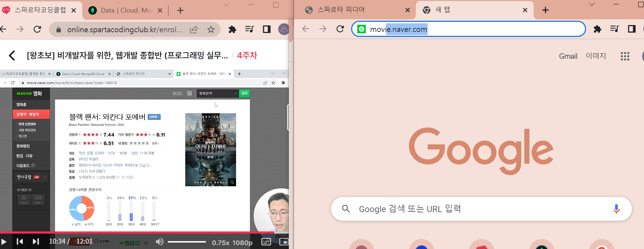
Task: Toggle video subtitles icon
Action: coord(266,242)
